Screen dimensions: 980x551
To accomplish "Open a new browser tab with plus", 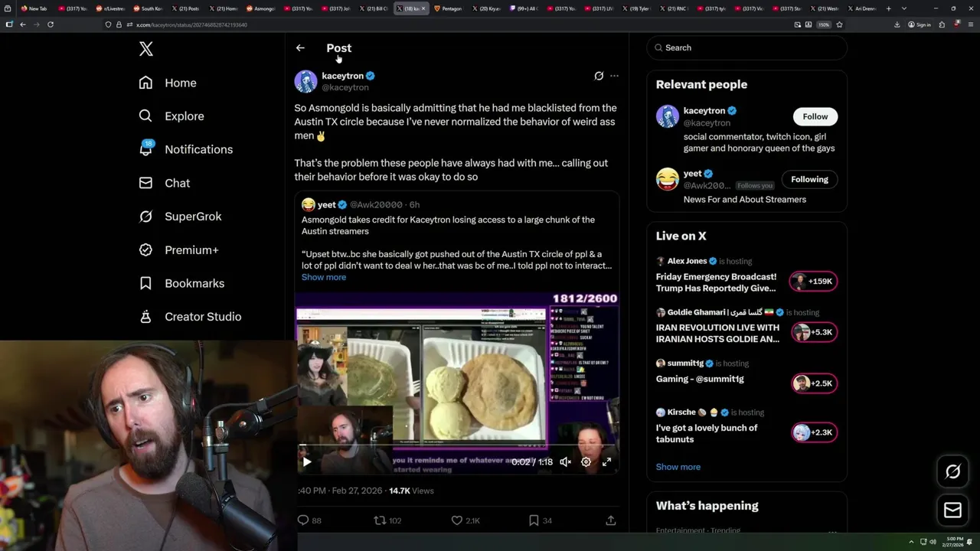I will coord(888,8).
